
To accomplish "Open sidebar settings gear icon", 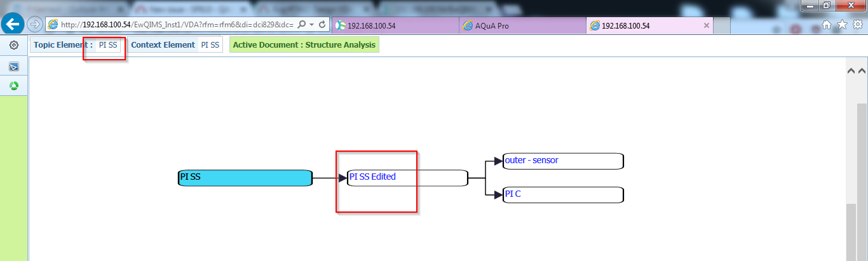I will click(x=13, y=46).
